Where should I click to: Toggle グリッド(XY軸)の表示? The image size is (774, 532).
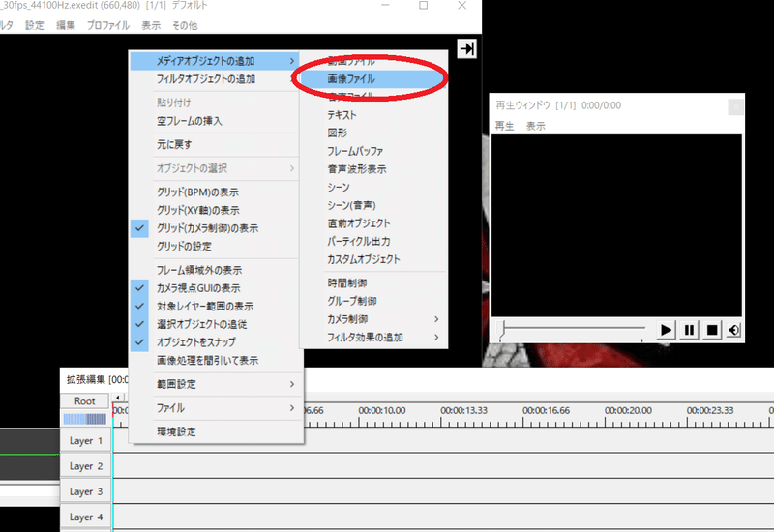[214, 210]
